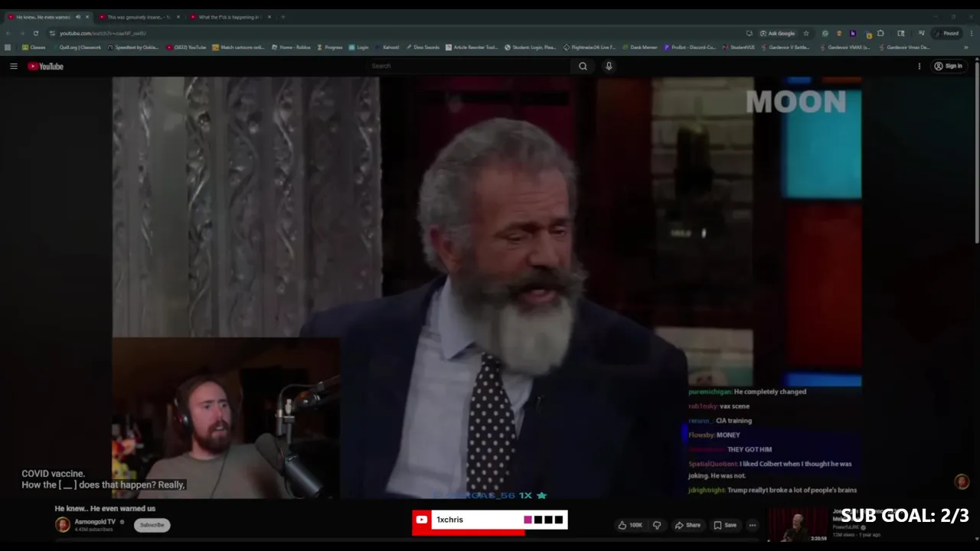Open the Dino Swords bookmark
This screenshot has width=980, height=551.
tap(423, 47)
